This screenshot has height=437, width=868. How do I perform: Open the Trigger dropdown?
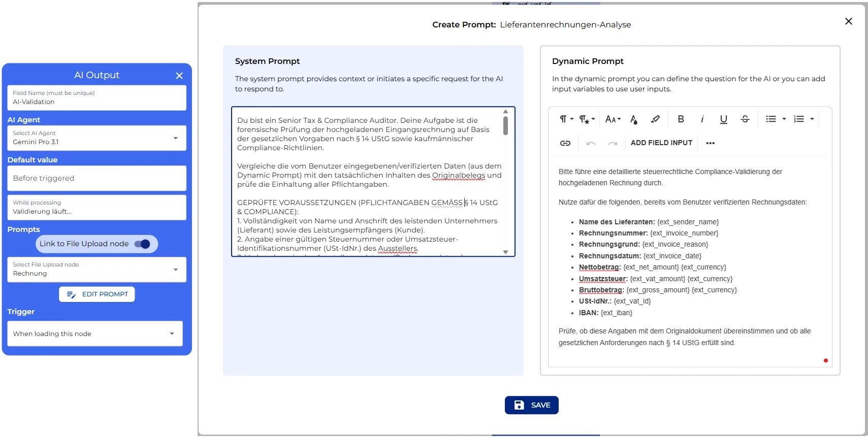95,333
